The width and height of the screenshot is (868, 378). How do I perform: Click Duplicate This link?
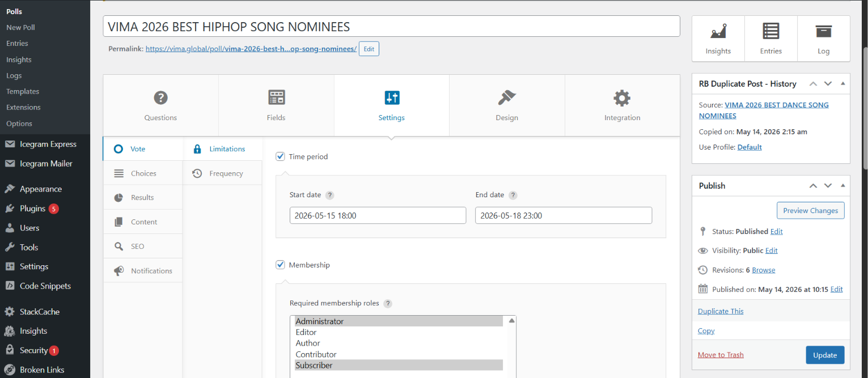click(x=721, y=311)
